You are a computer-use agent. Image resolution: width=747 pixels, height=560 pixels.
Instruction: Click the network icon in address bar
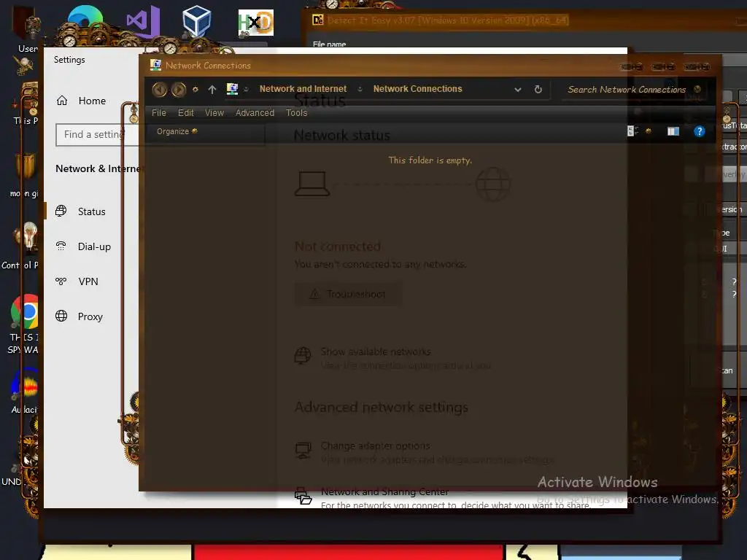pos(232,89)
